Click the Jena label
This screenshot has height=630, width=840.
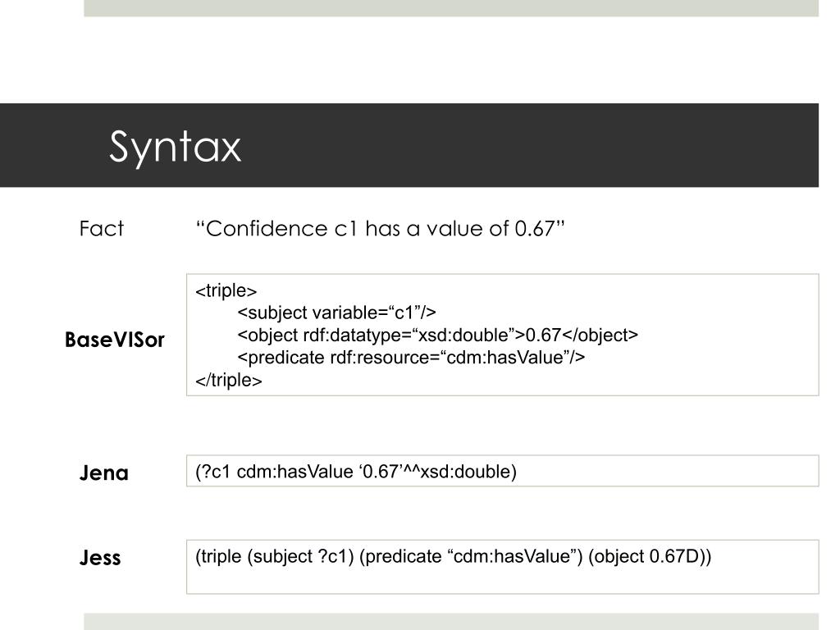(104, 473)
